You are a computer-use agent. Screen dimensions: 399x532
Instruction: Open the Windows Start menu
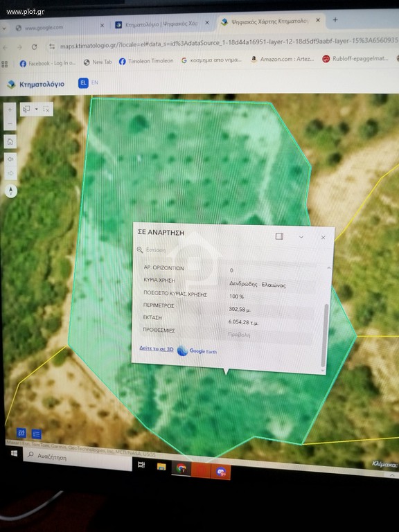[x=14, y=453]
